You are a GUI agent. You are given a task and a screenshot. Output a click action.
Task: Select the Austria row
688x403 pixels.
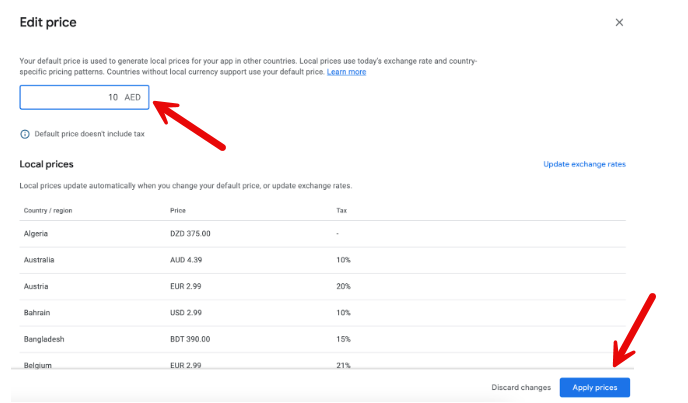coord(322,286)
